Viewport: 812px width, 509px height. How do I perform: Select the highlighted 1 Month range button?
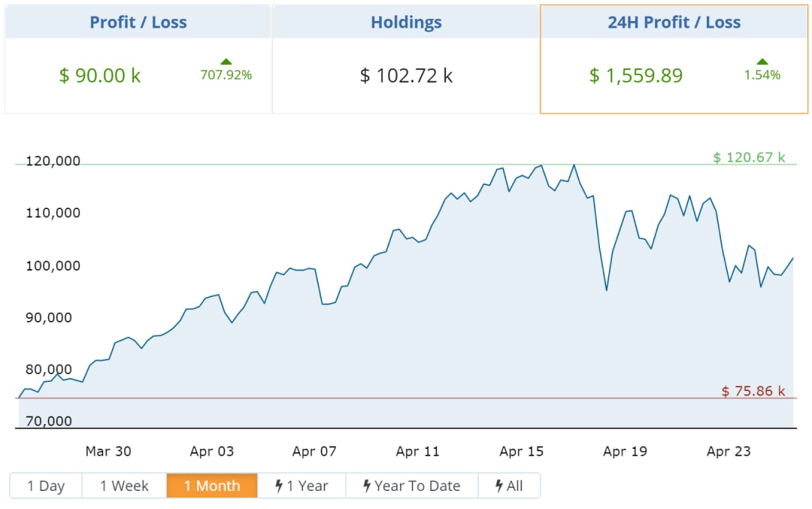click(x=212, y=486)
